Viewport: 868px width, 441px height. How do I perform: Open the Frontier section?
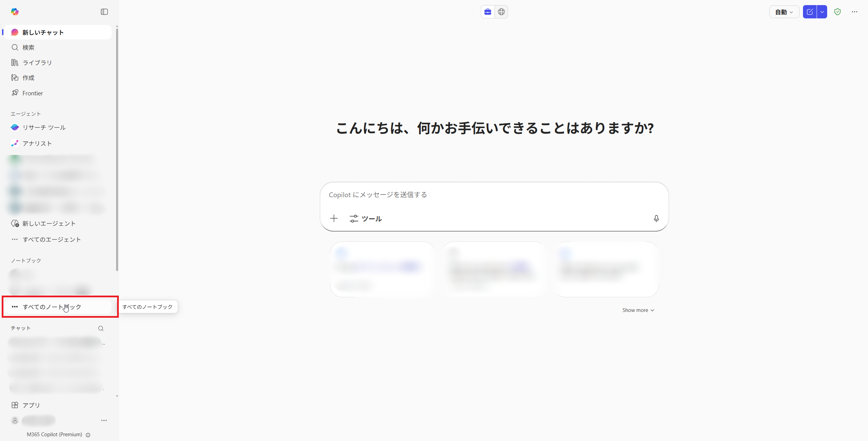(32, 93)
